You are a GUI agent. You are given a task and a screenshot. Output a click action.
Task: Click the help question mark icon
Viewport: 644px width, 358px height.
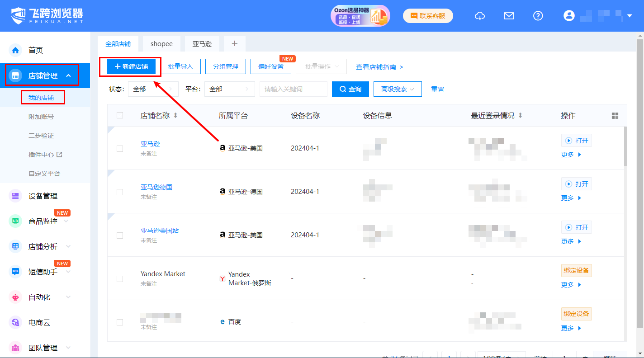tap(538, 16)
